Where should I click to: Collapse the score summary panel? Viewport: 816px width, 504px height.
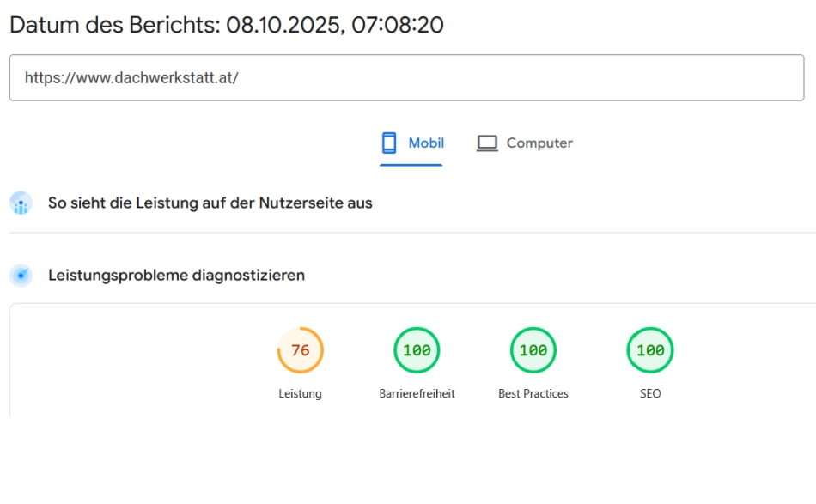point(408,361)
